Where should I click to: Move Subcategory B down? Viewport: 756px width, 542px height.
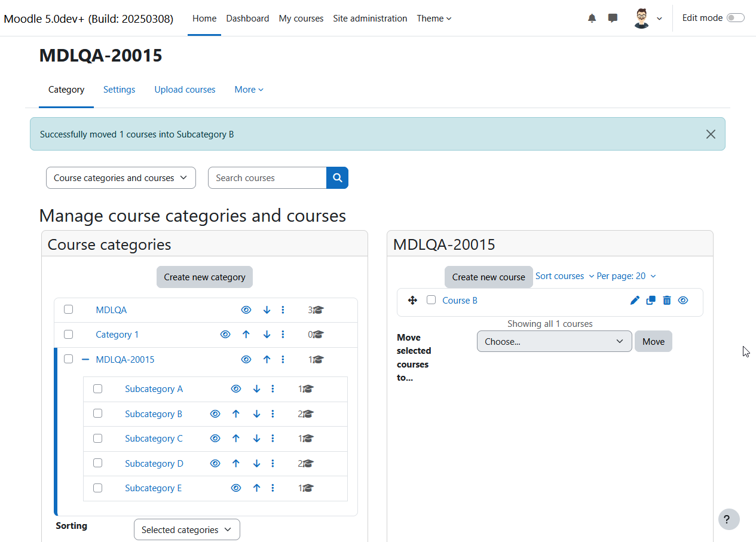[256, 414]
